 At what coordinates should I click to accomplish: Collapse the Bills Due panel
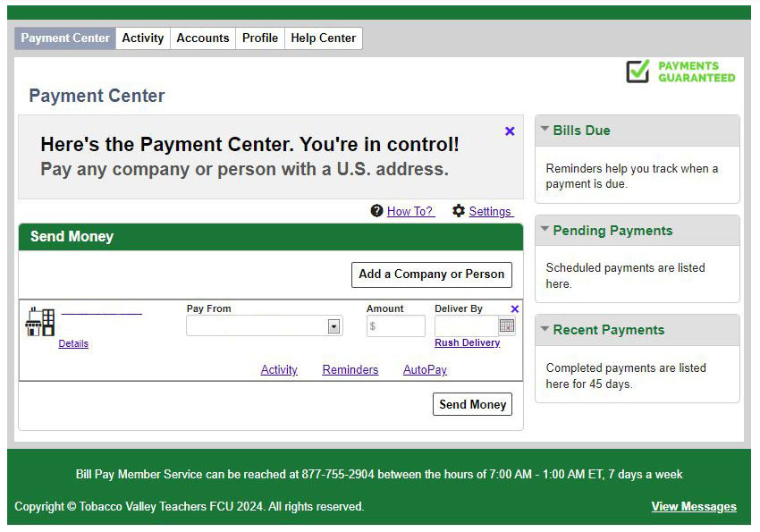pyautogui.click(x=545, y=130)
